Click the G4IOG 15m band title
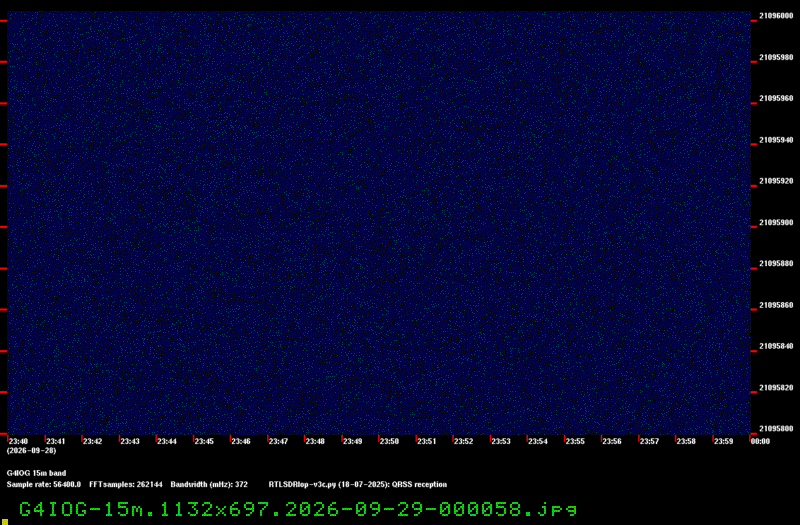Viewport: 800px width, 525px height. (36, 473)
